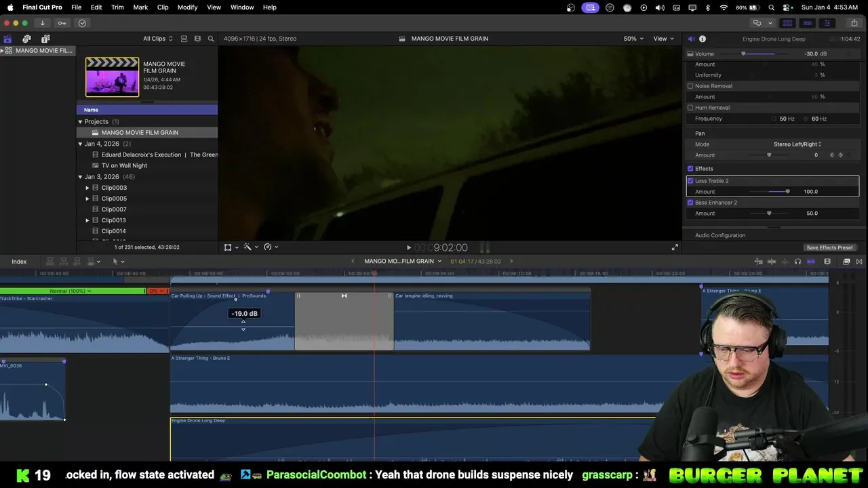
Task: Collapse the Jan 4, 2026 group
Action: coord(80,144)
